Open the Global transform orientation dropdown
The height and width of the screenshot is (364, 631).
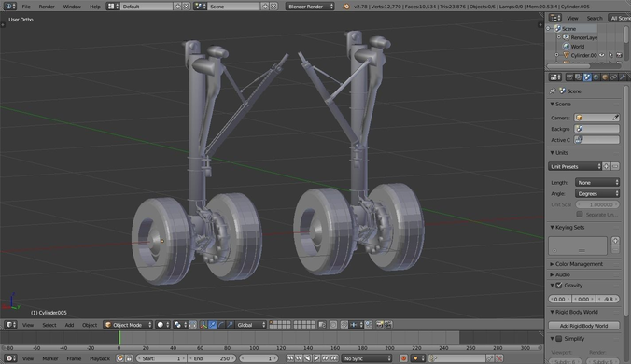point(251,325)
